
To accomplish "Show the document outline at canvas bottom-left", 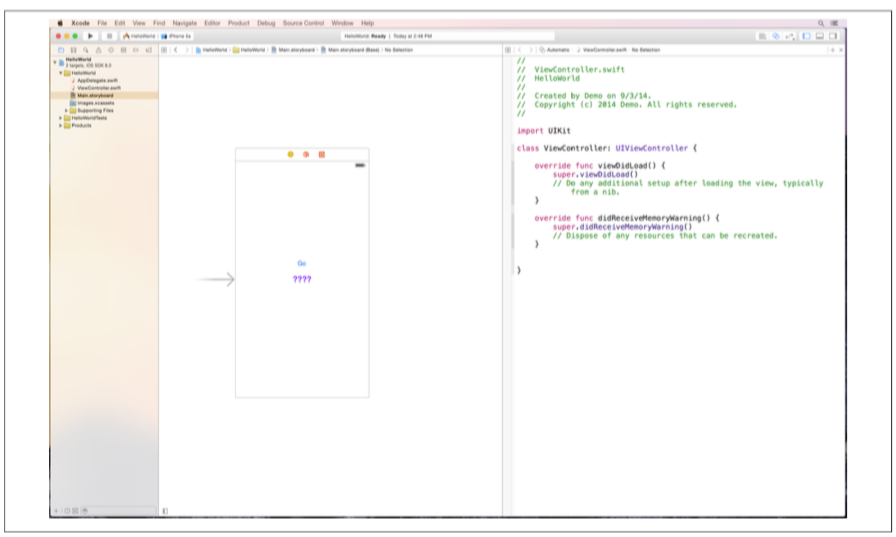I will pyautogui.click(x=165, y=511).
